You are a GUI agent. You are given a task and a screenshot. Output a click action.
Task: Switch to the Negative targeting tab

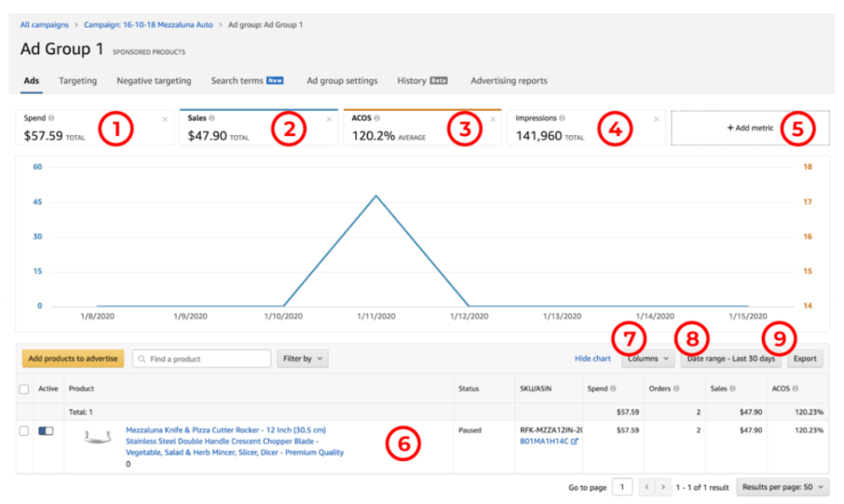tap(154, 80)
